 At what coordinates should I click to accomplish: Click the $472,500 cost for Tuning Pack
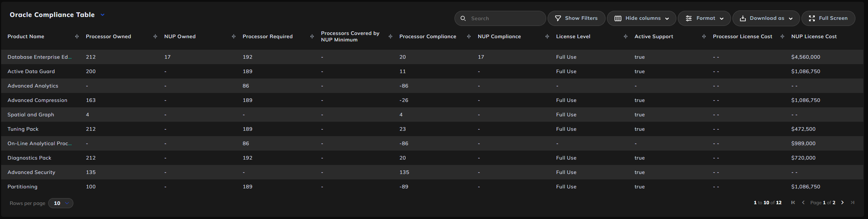click(803, 129)
